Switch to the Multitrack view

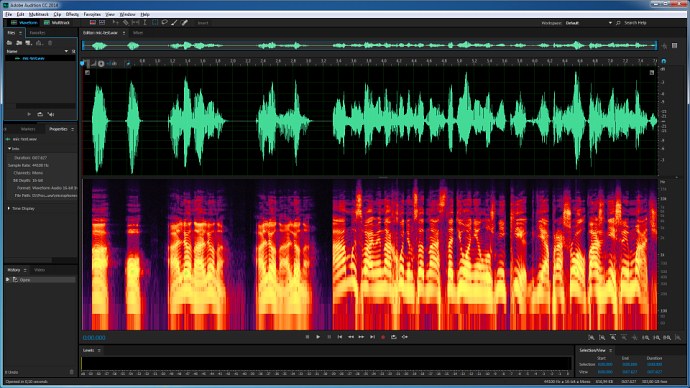[57, 23]
